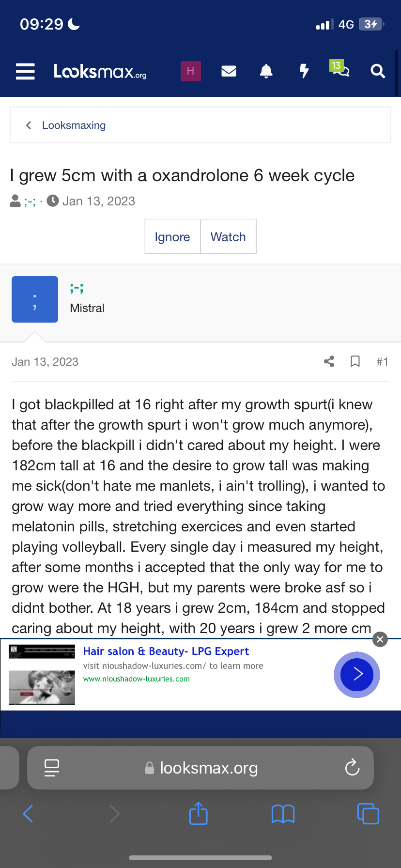Open the inbox envelope icon
The width and height of the screenshot is (401, 868).
[229, 71]
